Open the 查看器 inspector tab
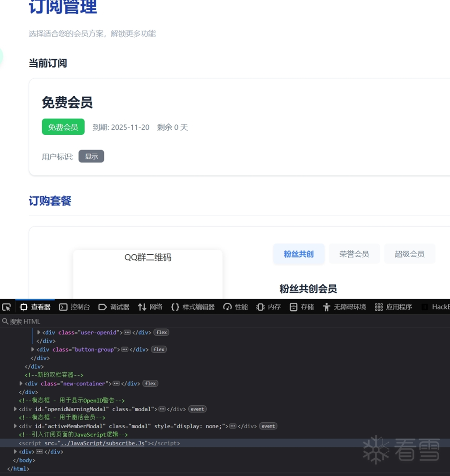This screenshot has width=450, height=476. 35,307
